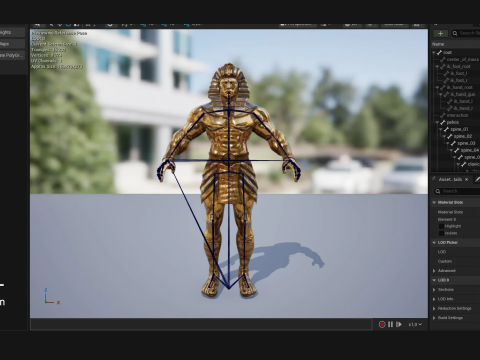The width and height of the screenshot is (480, 360).
Task: Click the Element 0 label
Action: 447,219
